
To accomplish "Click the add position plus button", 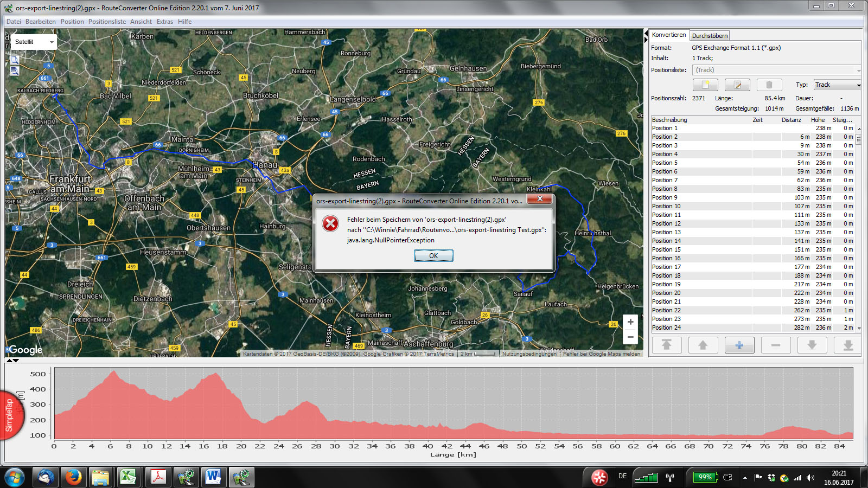I will tap(739, 345).
